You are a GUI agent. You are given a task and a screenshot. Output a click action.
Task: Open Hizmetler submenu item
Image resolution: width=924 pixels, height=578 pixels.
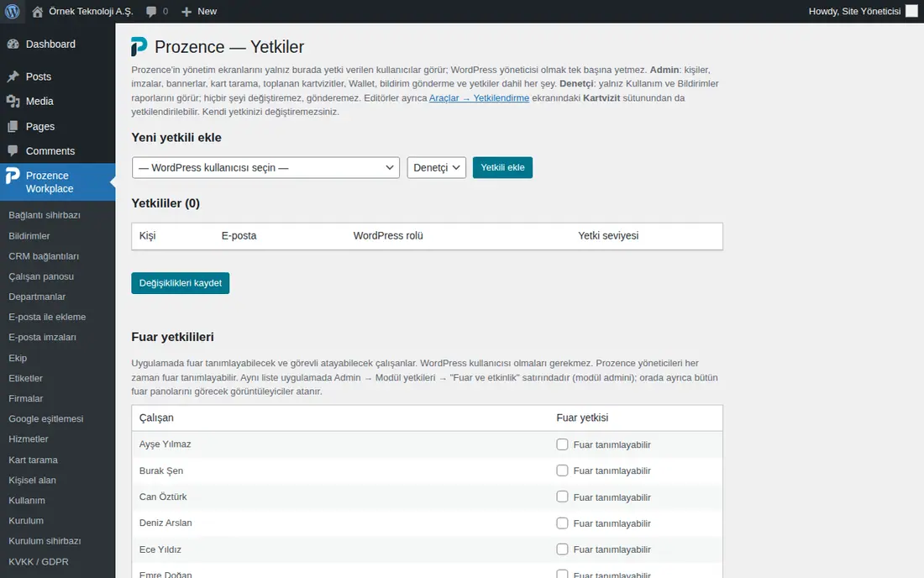[29, 439]
